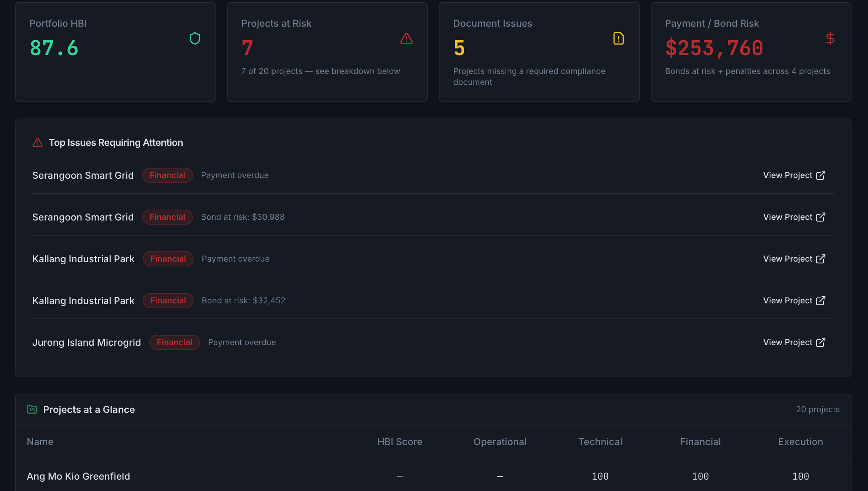868x491 pixels.
Task: Click the Financial column header in projects table
Action: click(x=700, y=442)
